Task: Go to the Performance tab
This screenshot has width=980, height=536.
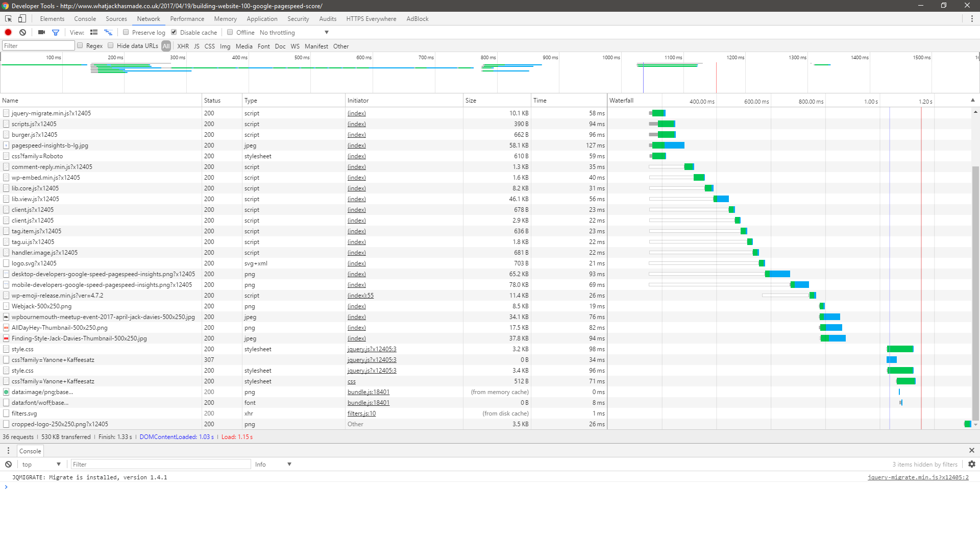Action: 187,19
